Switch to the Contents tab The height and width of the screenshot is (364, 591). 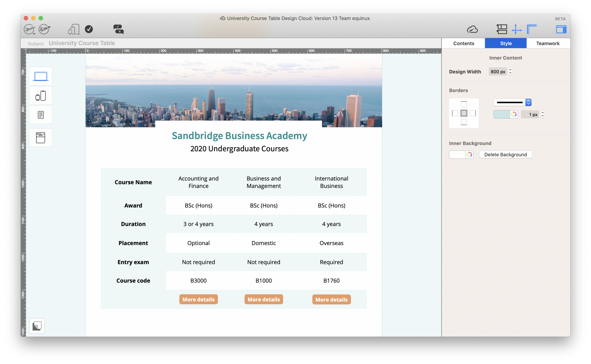coord(463,43)
